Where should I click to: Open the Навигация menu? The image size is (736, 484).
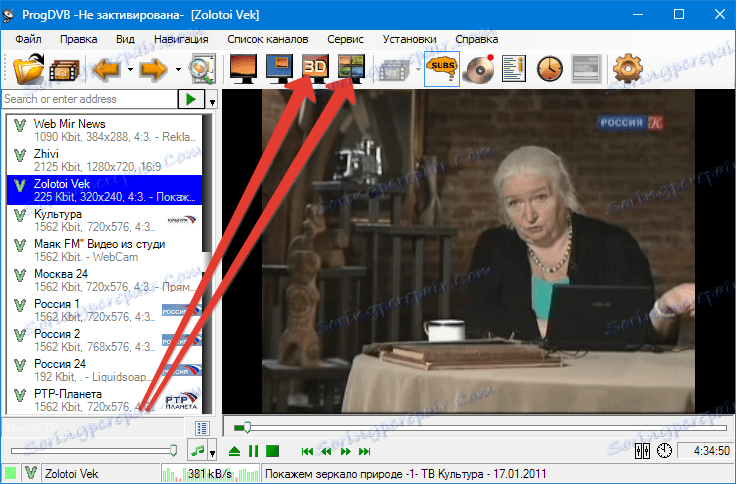point(181,39)
